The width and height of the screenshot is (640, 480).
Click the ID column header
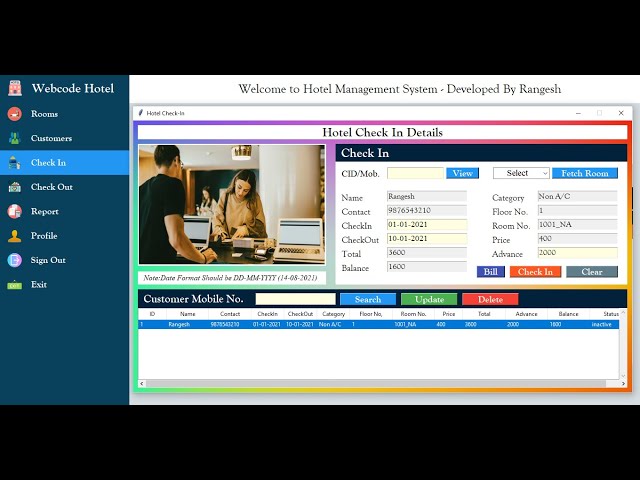(152, 314)
